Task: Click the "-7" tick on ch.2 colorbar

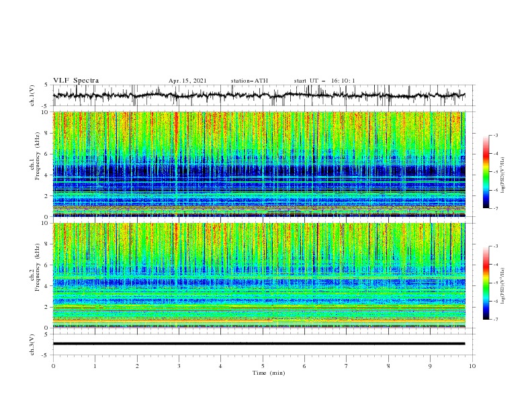Action: pyautogui.click(x=495, y=319)
